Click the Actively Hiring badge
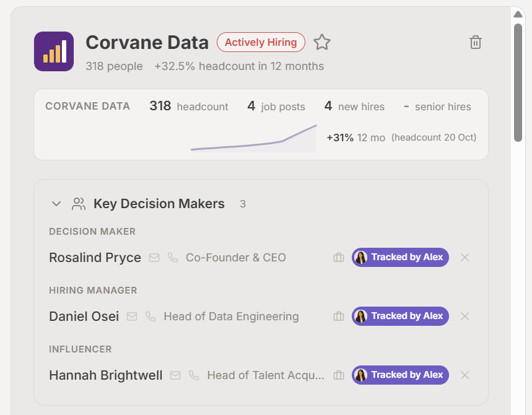Screen dimensions: 532x415 [261, 42]
